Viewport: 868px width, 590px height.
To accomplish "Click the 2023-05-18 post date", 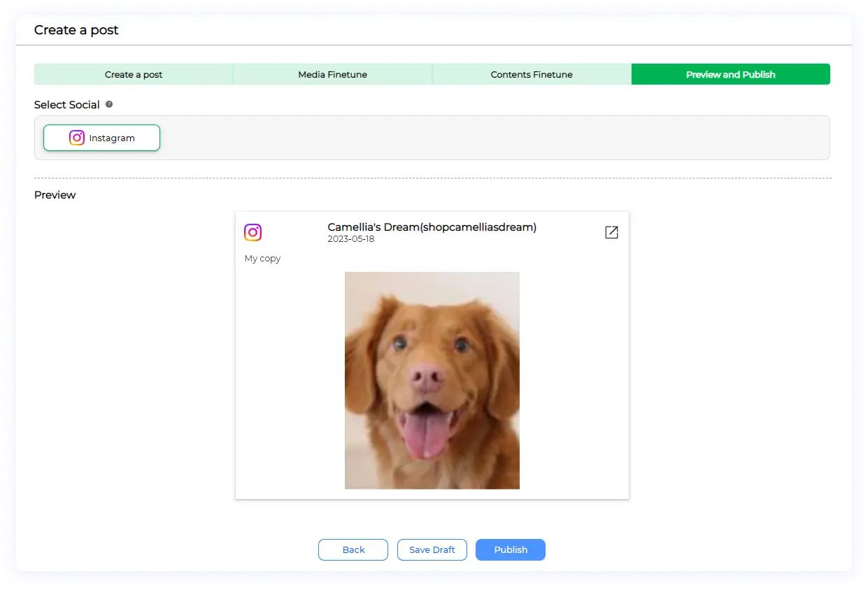I will (x=350, y=239).
